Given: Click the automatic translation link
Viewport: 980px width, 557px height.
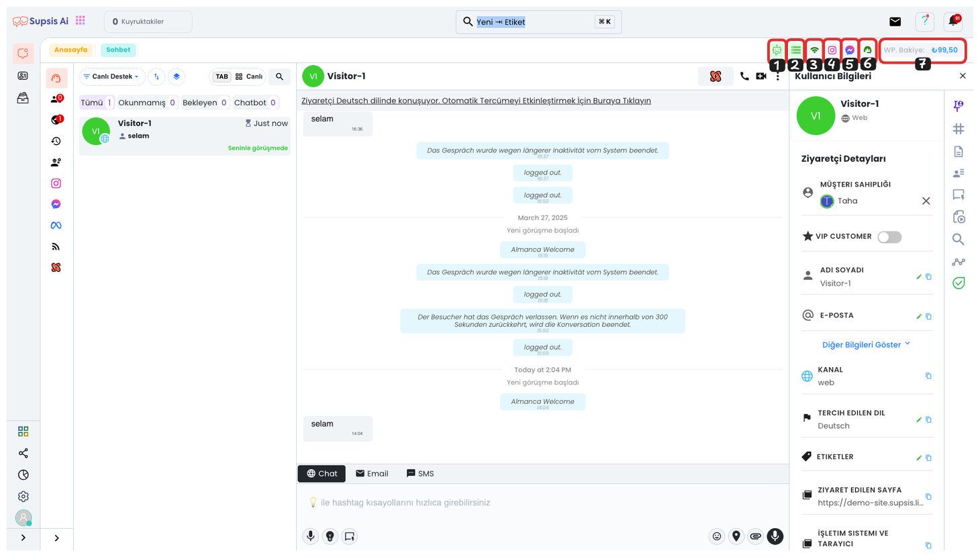Looking at the screenshot, I should click(476, 101).
